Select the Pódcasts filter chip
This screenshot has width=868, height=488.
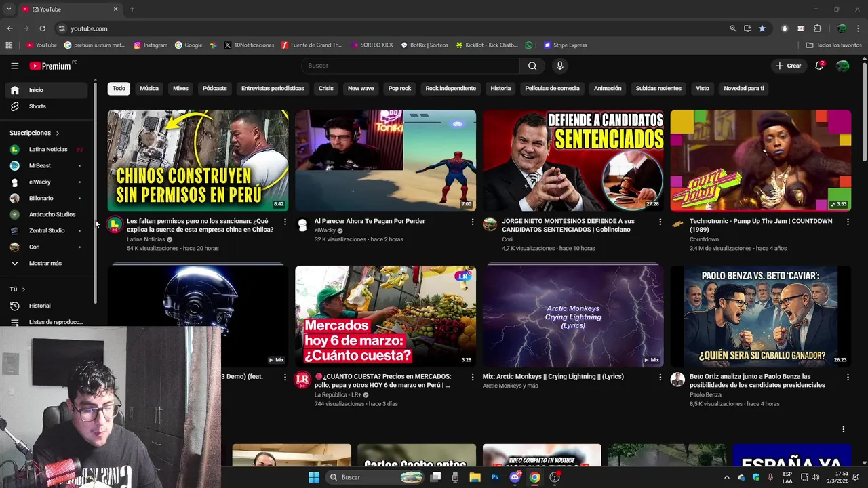(x=215, y=88)
